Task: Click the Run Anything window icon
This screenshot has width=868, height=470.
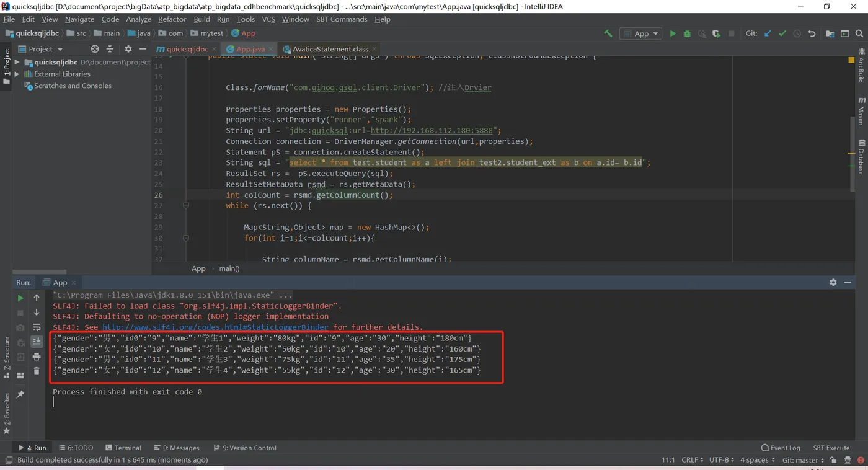Action: coord(845,33)
